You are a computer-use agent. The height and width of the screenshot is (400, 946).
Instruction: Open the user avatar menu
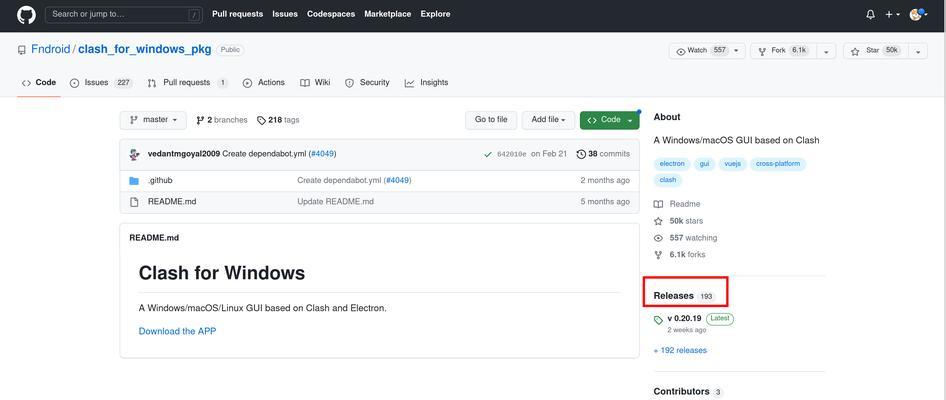[x=916, y=14]
